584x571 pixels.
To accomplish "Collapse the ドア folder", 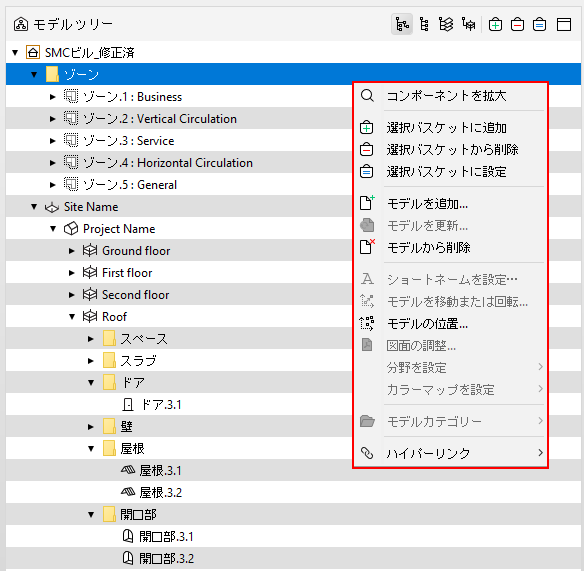I will coord(91,383).
